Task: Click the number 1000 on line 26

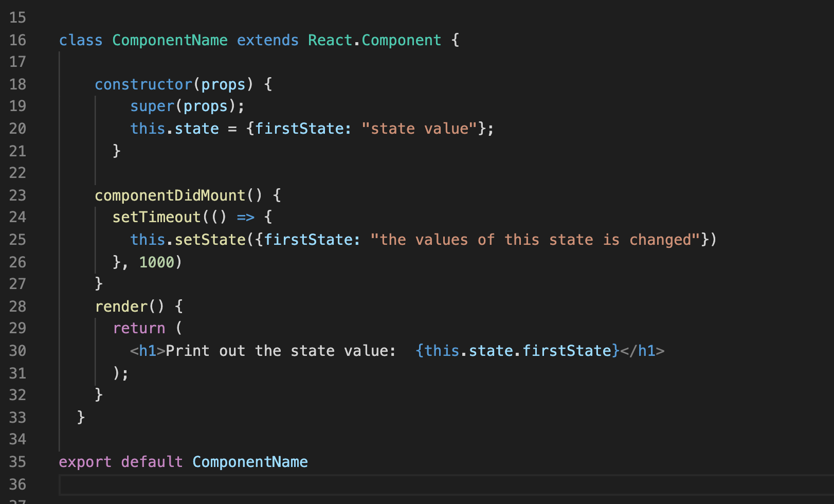Action: point(156,262)
